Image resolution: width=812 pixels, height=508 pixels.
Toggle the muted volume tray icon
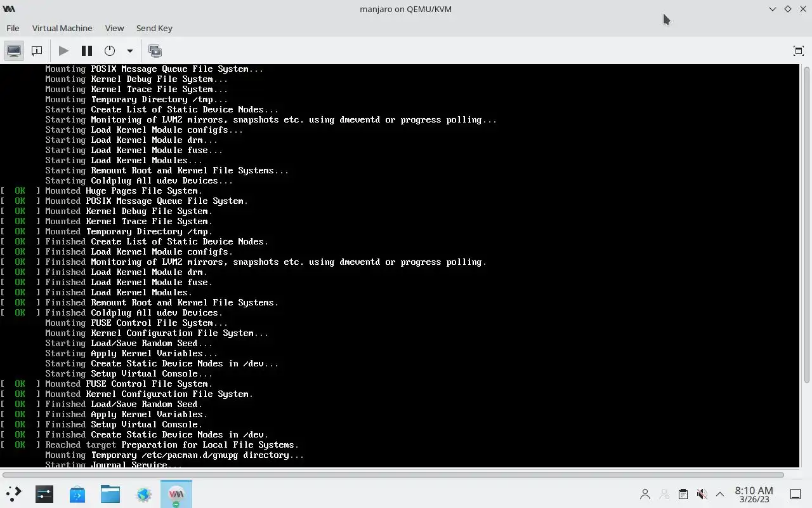click(x=702, y=493)
